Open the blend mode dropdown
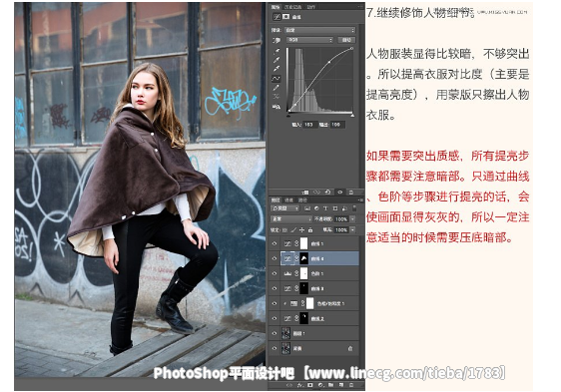561x392 pixels. (291, 218)
